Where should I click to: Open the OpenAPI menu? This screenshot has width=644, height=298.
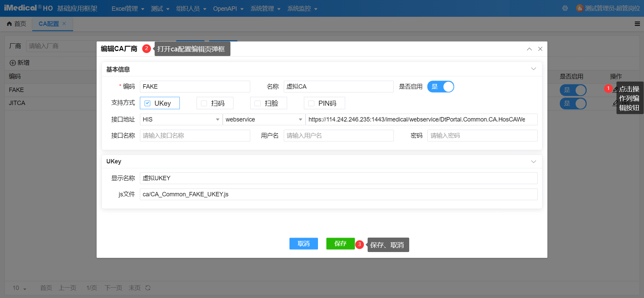[228, 8]
